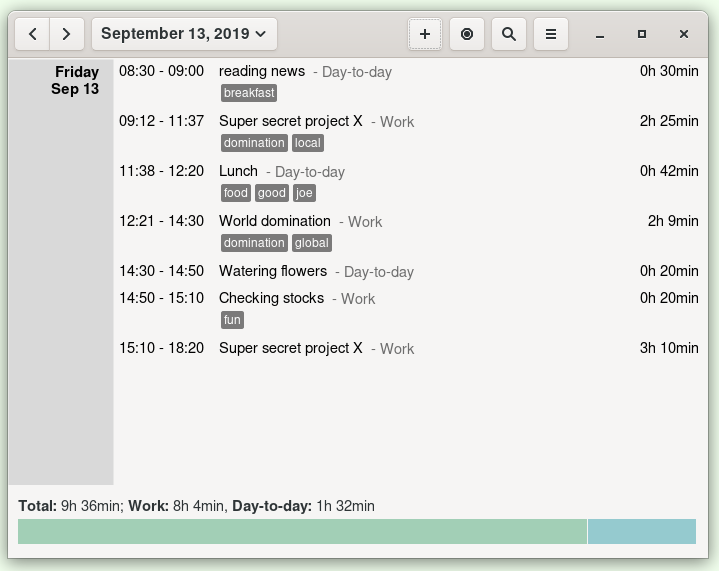The width and height of the screenshot is (719, 571).
Task: Click the breakfast tag
Action: click(x=249, y=93)
